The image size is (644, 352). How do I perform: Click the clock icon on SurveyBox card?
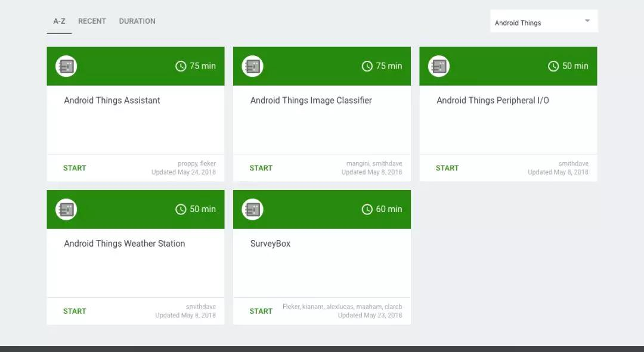367,209
